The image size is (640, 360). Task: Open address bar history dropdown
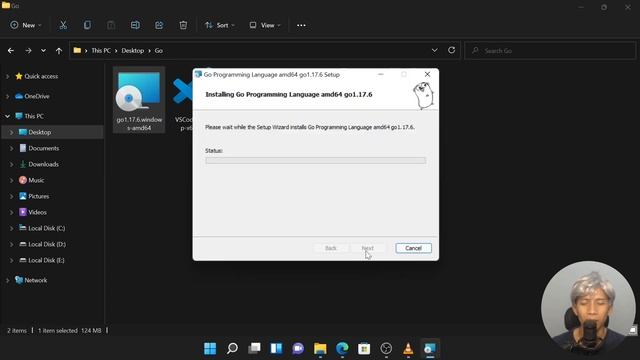coord(435,50)
